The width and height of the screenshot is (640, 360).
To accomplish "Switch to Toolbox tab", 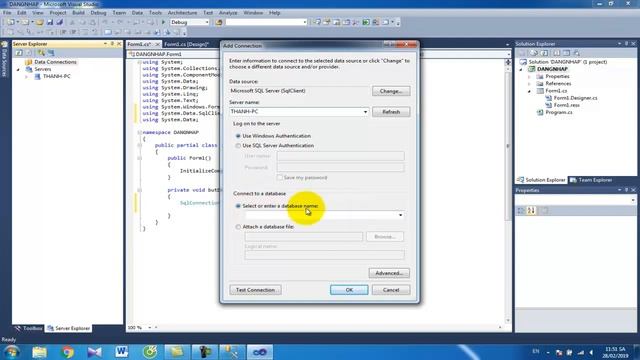I will click(x=29, y=328).
